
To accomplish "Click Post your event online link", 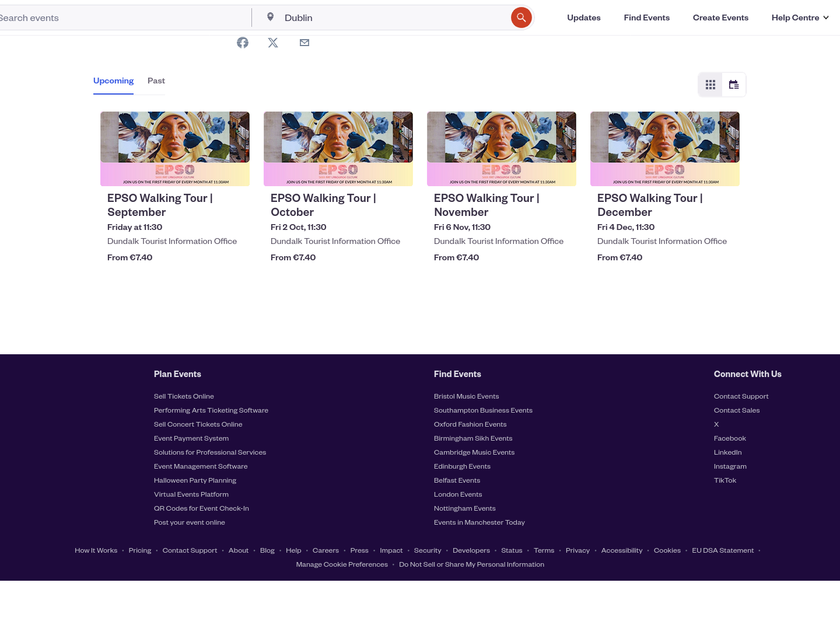I will point(190,522).
